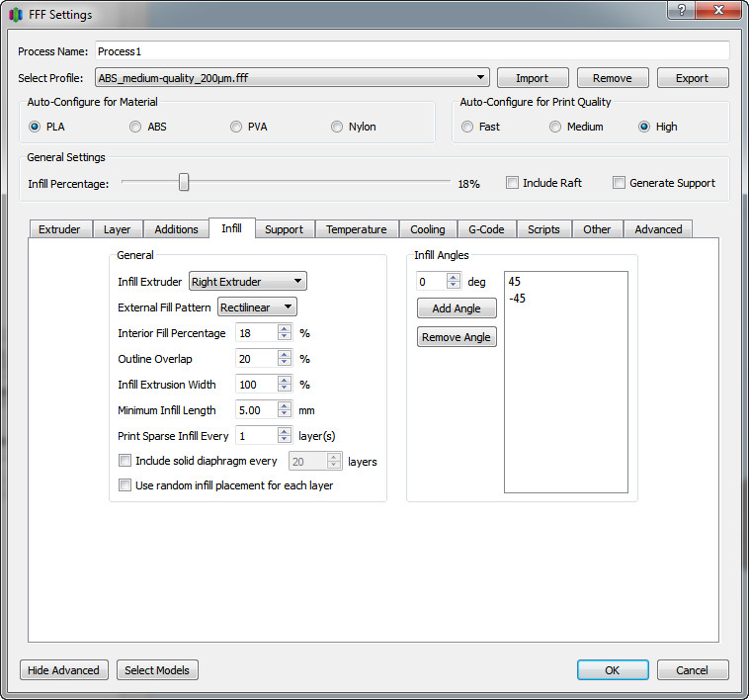749x700 pixels.
Task: Open External Fill Pattern dropdown
Action: click(x=258, y=307)
